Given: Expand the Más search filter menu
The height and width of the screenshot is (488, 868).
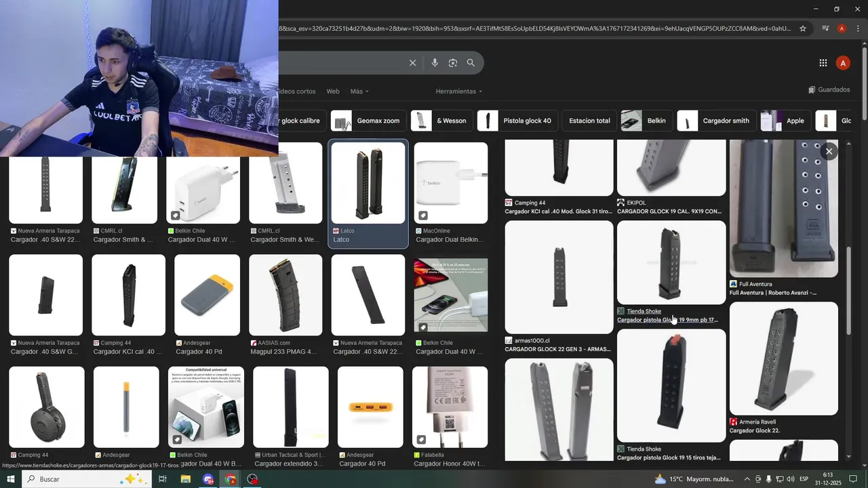Looking at the screenshot, I should tap(359, 91).
